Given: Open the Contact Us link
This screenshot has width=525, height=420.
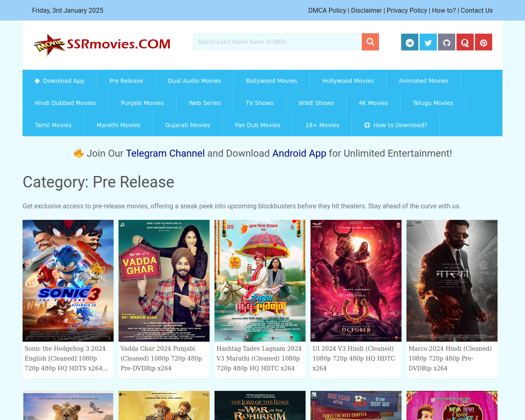Looking at the screenshot, I should 477,10.
